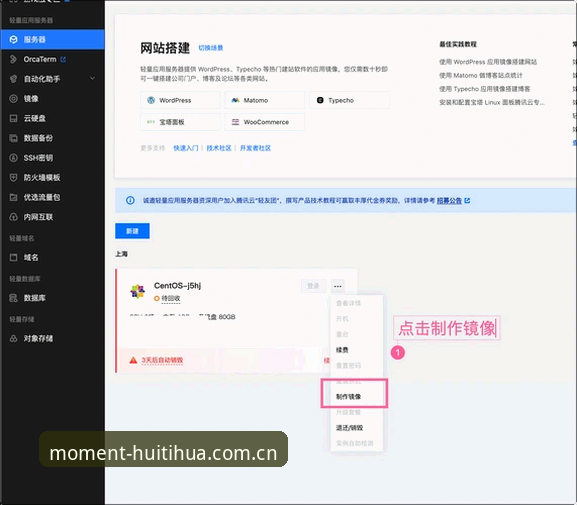The height and width of the screenshot is (505, 577).
Task: Open the 对象存储 object storage icon
Action: click(x=14, y=338)
